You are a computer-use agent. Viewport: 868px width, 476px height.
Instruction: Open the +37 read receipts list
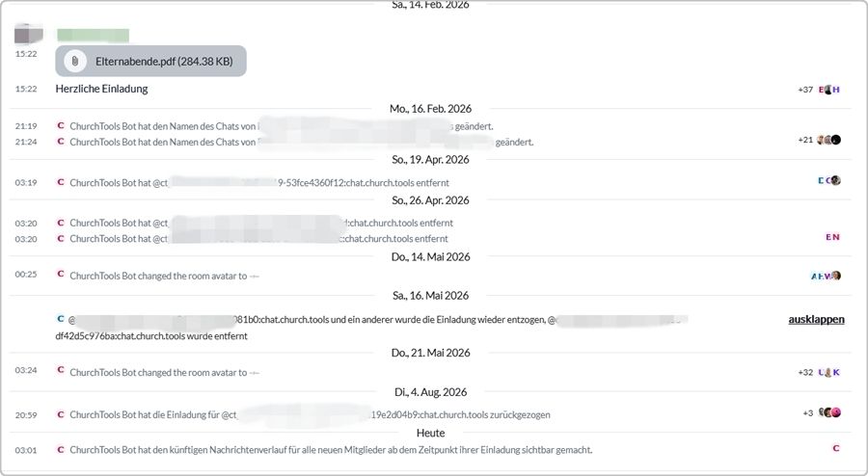(805, 90)
